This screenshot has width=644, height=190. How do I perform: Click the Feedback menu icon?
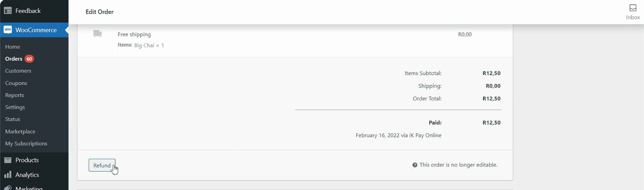click(8, 11)
